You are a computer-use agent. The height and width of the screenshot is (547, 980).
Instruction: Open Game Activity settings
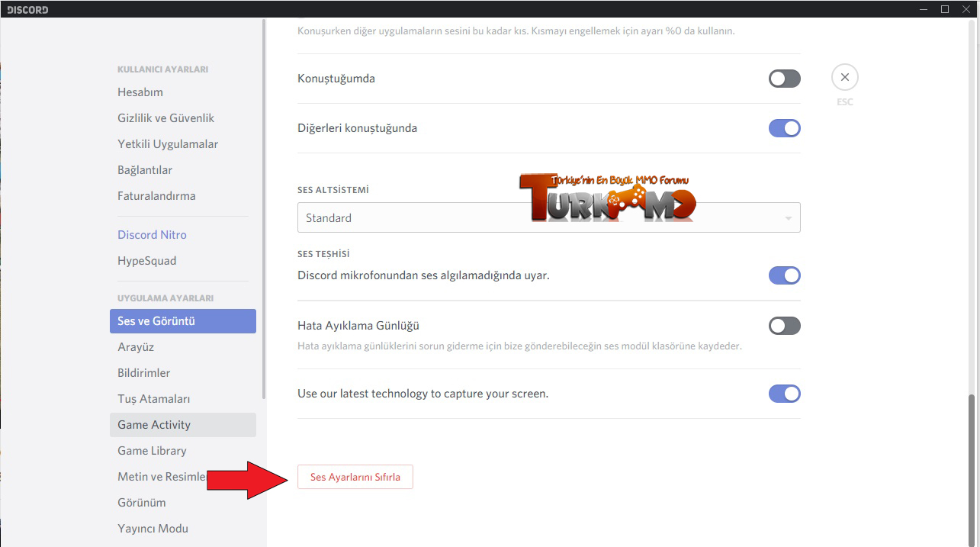[183, 425]
